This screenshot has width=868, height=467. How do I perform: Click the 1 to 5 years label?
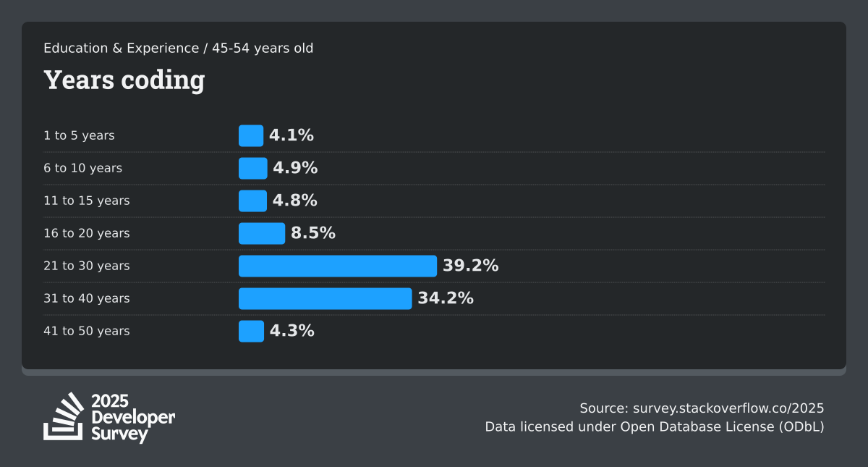coord(79,135)
